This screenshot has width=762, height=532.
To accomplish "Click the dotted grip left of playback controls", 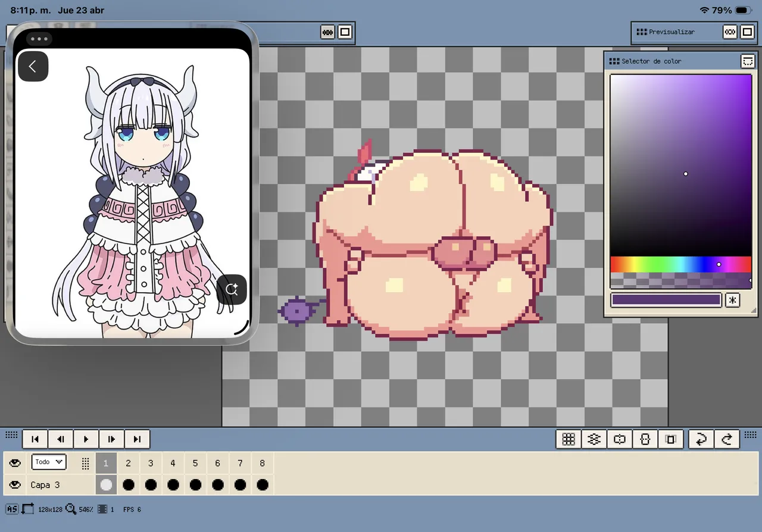I will pyautogui.click(x=11, y=435).
